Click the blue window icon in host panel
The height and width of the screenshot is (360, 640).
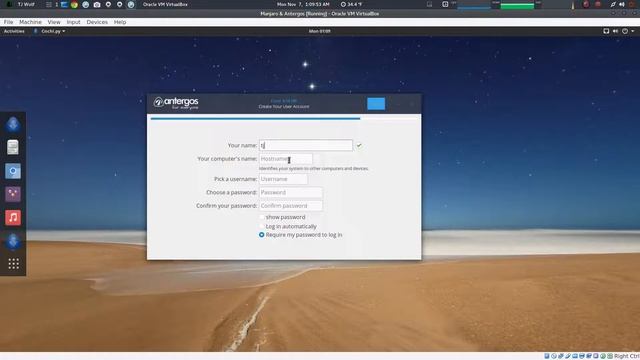[64, 4]
